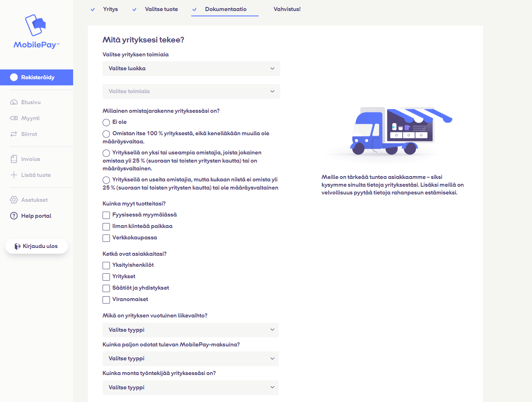Open the 'Valitse luokka' dropdown
Image resolution: width=532 pixels, height=402 pixels.
[x=191, y=68]
